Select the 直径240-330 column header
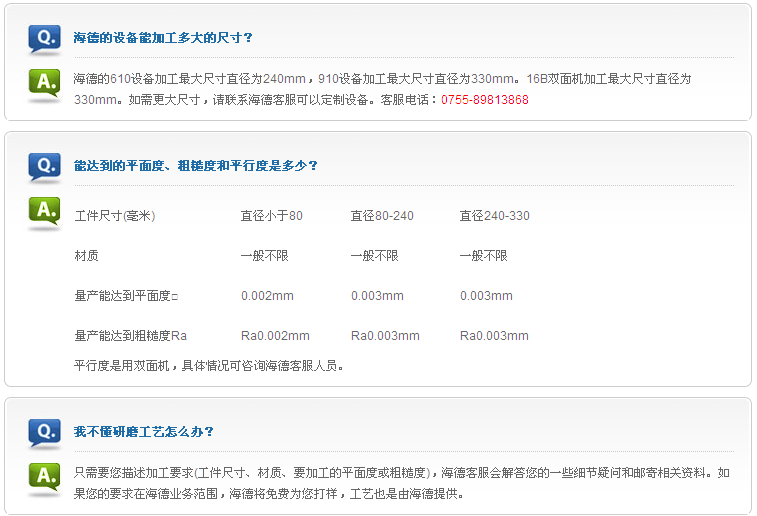Image resolution: width=757 pixels, height=516 pixels. pos(495,216)
